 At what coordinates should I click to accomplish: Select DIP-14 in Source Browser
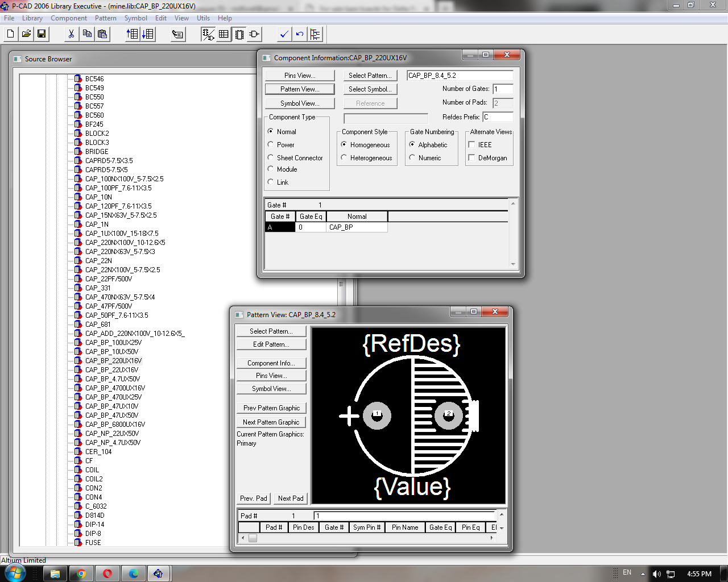click(95, 524)
